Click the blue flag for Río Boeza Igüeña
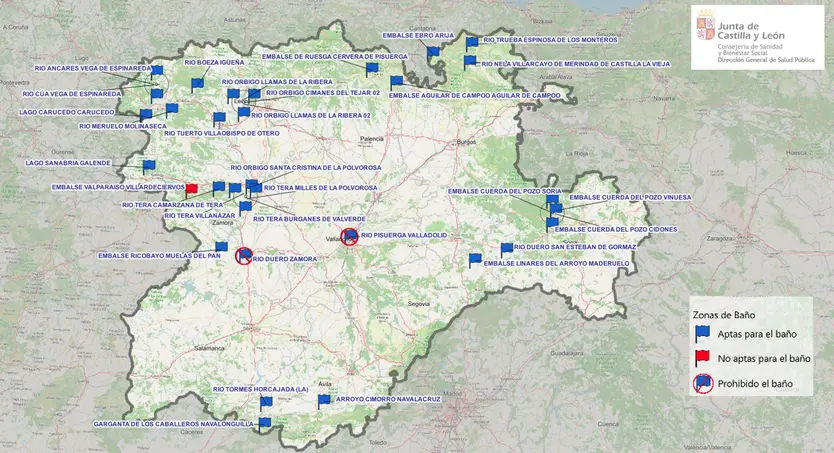The image size is (834, 453). pyautogui.click(x=197, y=85)
